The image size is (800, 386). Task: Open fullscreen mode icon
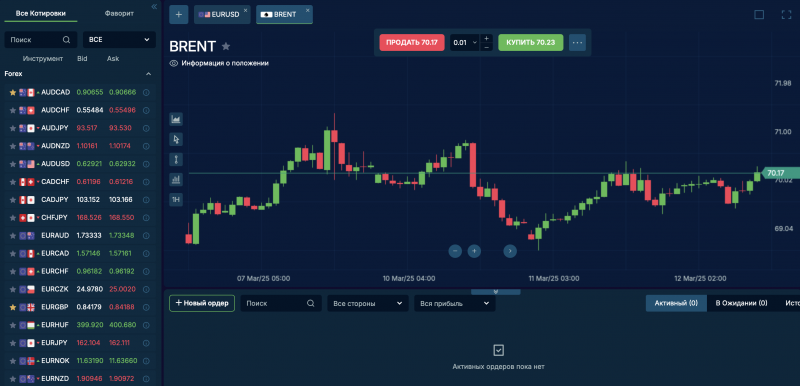tap(786, 15)
